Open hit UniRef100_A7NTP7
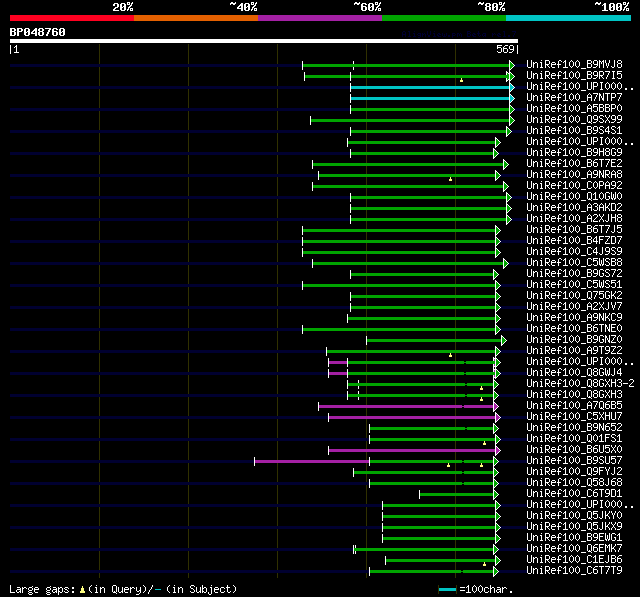 (574, 98)
